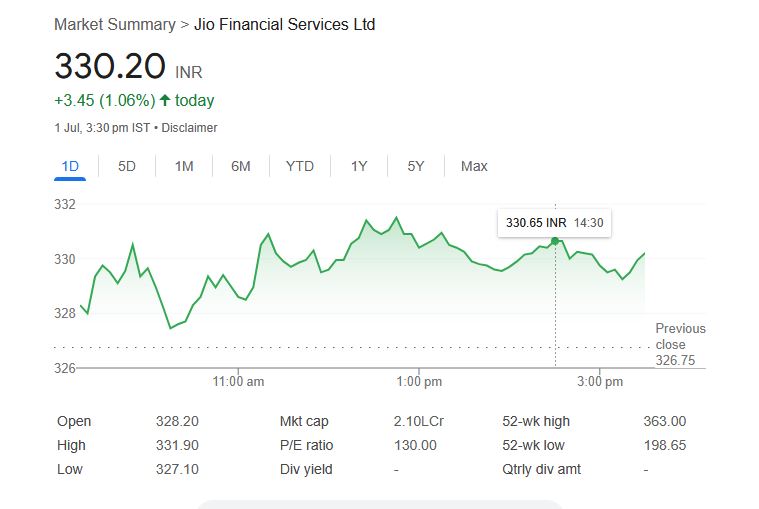Select the 1D time range tab

[x=70, y=166]
